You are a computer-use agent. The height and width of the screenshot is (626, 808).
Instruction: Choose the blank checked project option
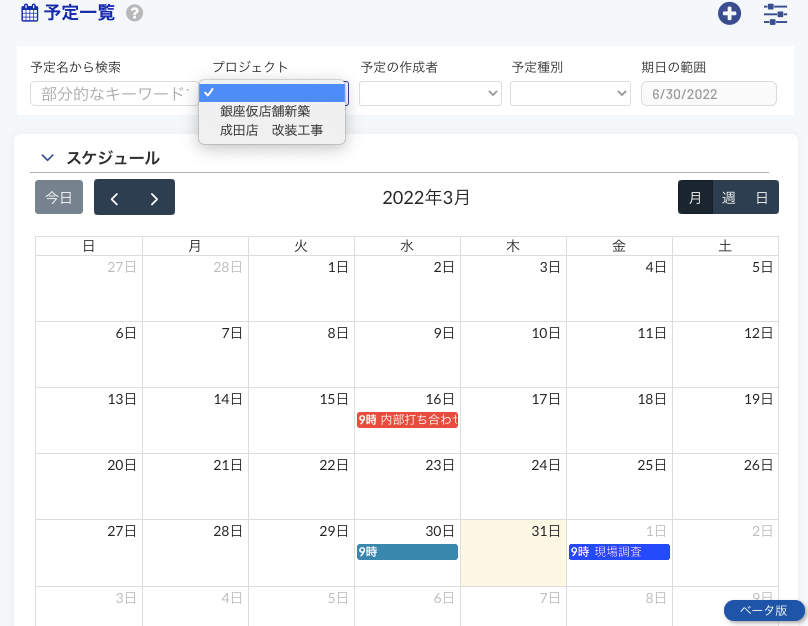[x=272, y=93]
